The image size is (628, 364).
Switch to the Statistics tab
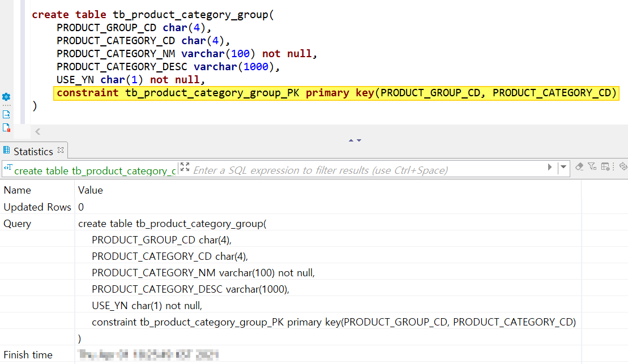click(x=33, y=151)
